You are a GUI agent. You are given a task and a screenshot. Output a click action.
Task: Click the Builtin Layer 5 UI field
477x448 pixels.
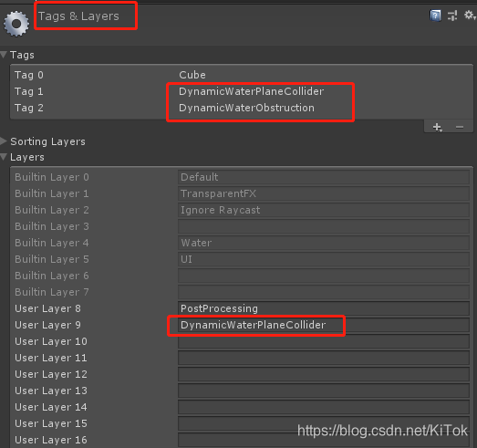tap(324, 259)
